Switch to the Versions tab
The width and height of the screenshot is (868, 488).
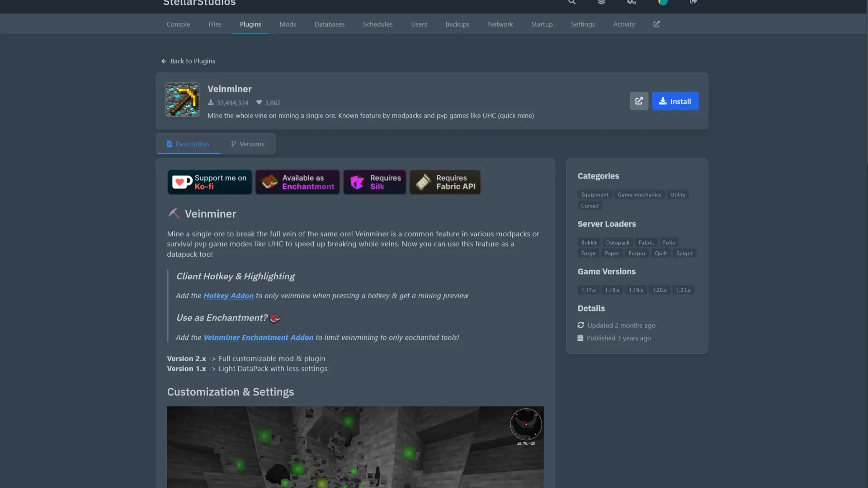tap(247, 144)
